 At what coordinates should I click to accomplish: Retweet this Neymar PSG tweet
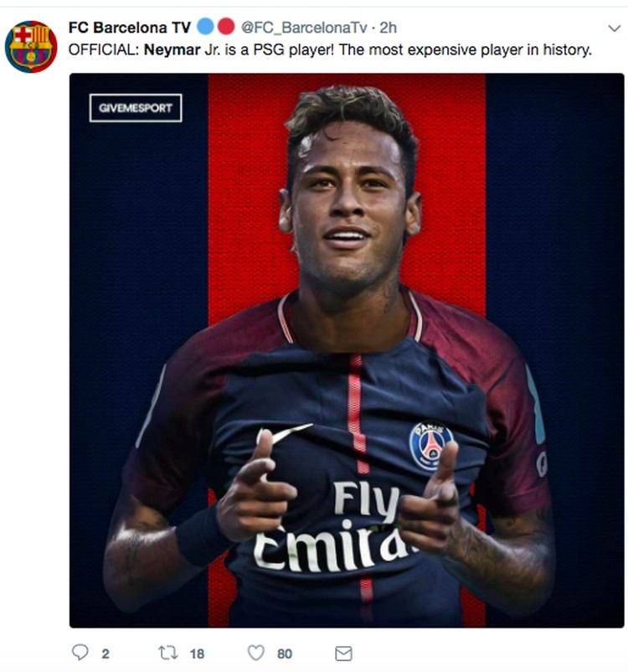[168, 653]
